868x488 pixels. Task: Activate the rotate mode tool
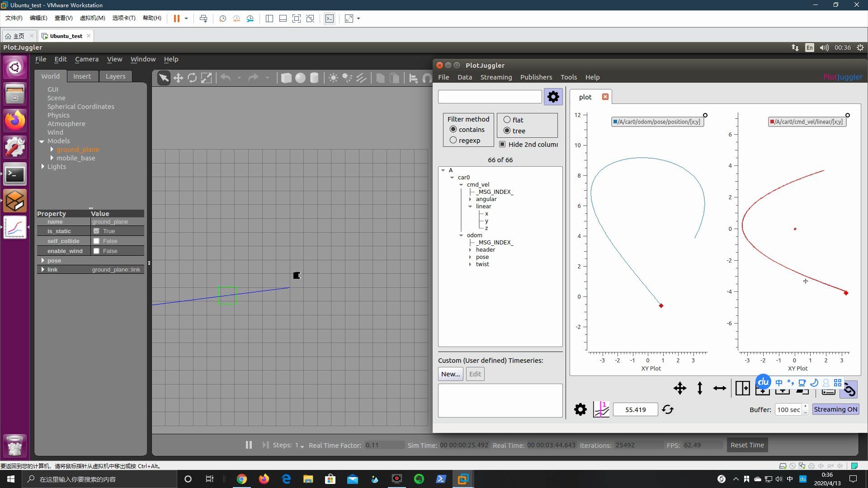(192, 78)
